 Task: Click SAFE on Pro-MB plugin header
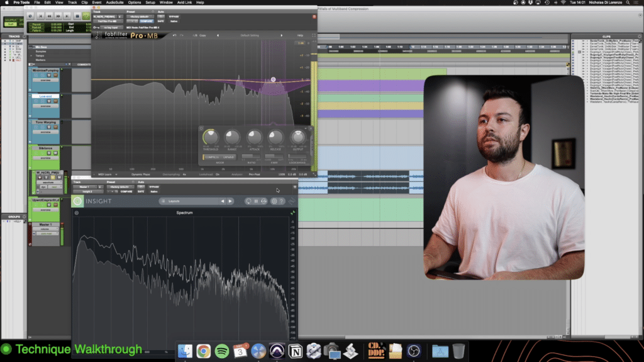pos(160,21)
